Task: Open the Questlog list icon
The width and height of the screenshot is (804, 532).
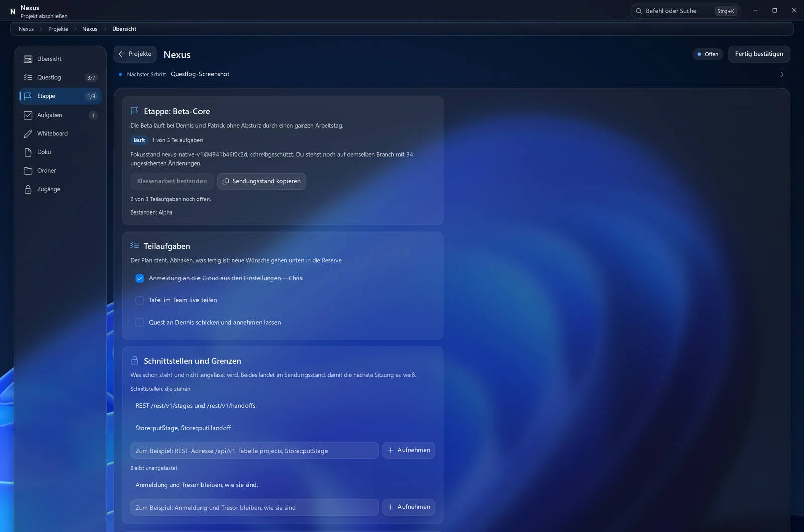Action: click(28, 78)
